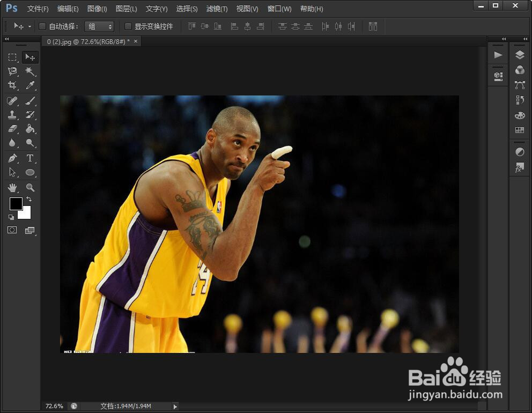Viewport: 532px width, 413px height.
Task: Toggle Quick Mask mode
Action: tap(12, 231)
